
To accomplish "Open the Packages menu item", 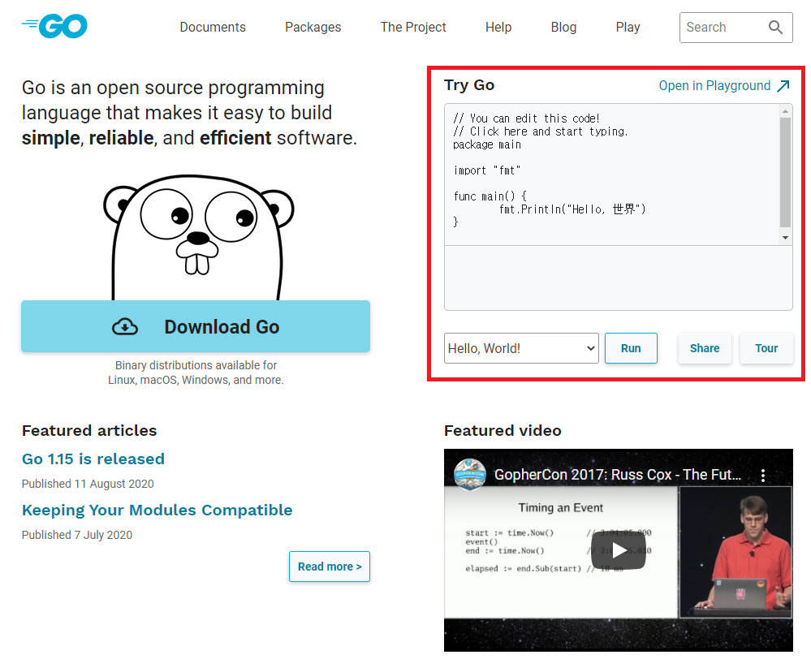I will point(313,28).
